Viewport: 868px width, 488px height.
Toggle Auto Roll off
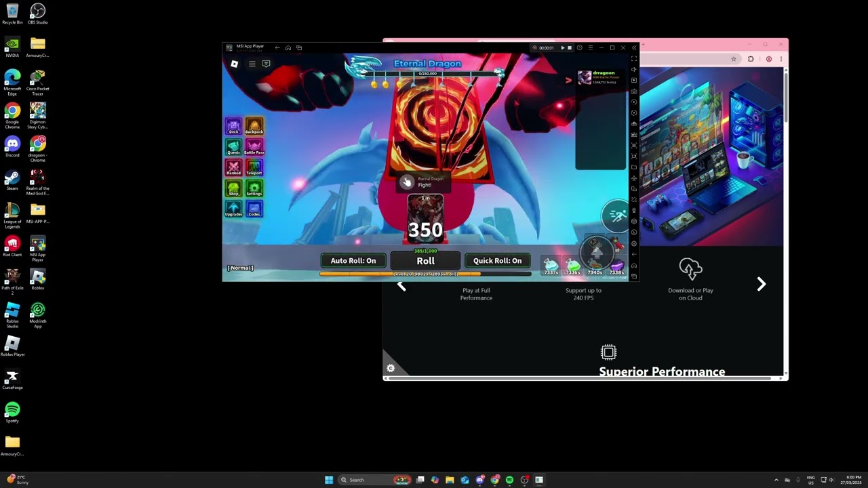pos(353,261)
